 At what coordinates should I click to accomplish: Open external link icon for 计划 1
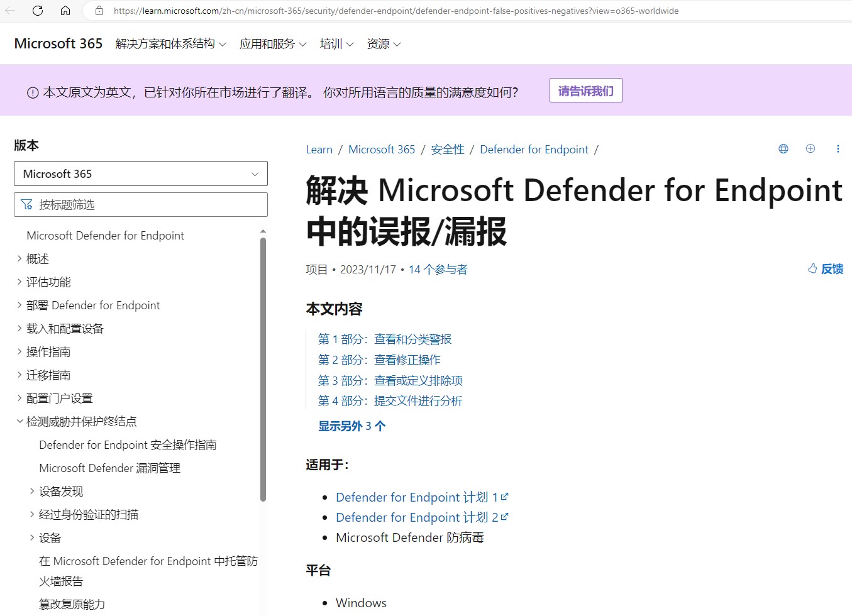pos(504,497)
